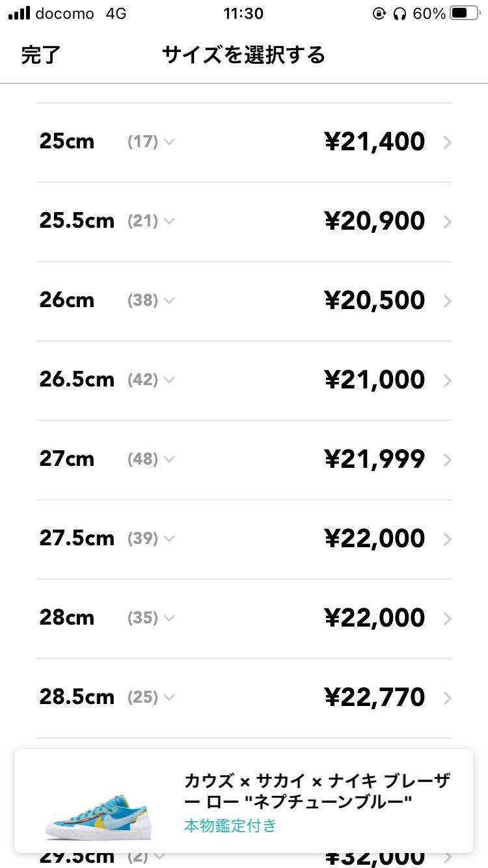The width and height of the screenshot is (488, 868).
Task: Expand the 25cm listings count chevron
Action: (169, 142)
